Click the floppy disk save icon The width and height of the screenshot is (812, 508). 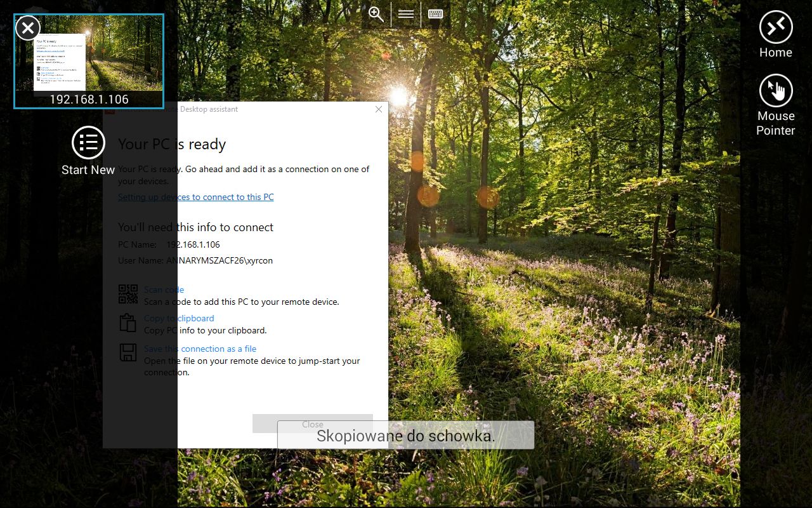128,353
